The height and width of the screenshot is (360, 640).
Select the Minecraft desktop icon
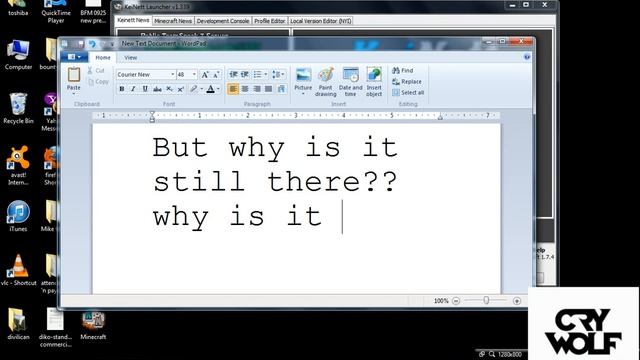click(x=93, y=325)
